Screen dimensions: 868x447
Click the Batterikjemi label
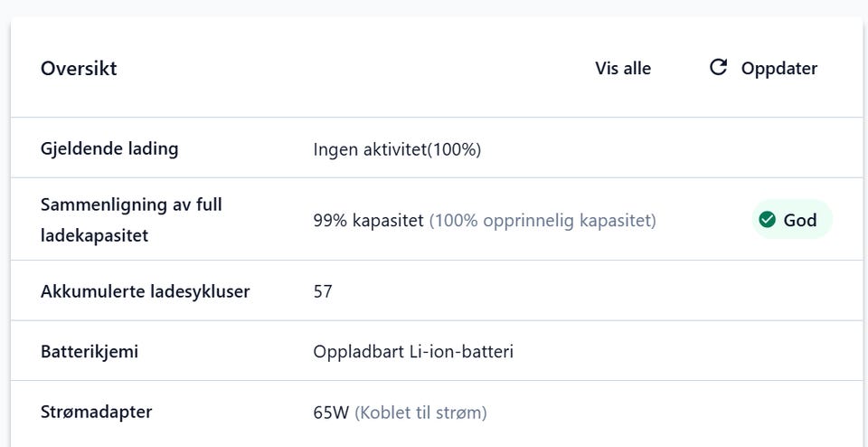point(90,351)
